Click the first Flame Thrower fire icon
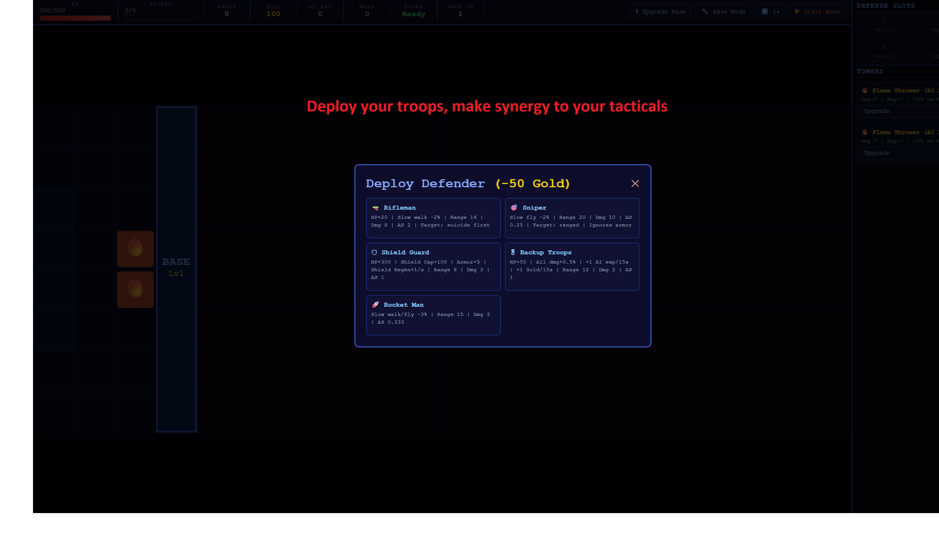Viewport: 939px width, 560px height. (x=865, y=91)
